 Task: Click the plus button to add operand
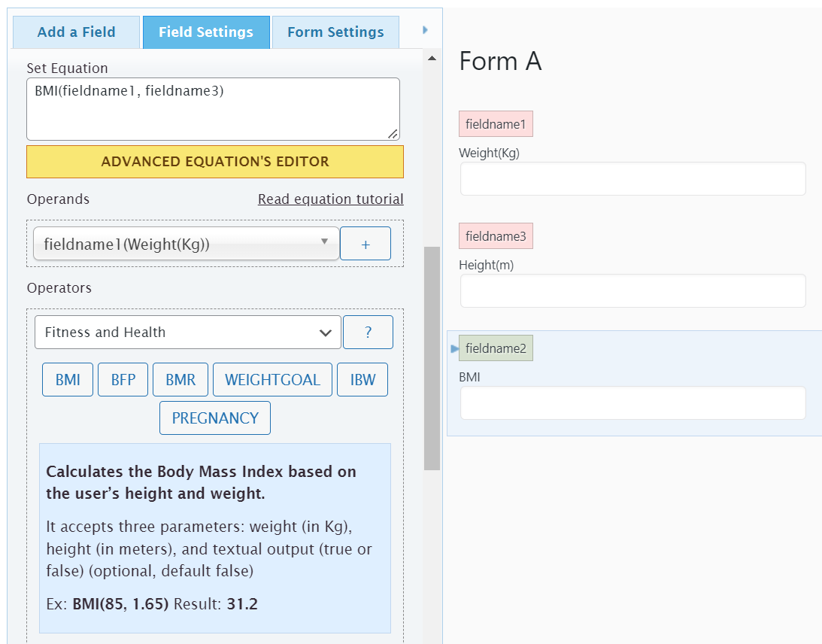(366, 244)
